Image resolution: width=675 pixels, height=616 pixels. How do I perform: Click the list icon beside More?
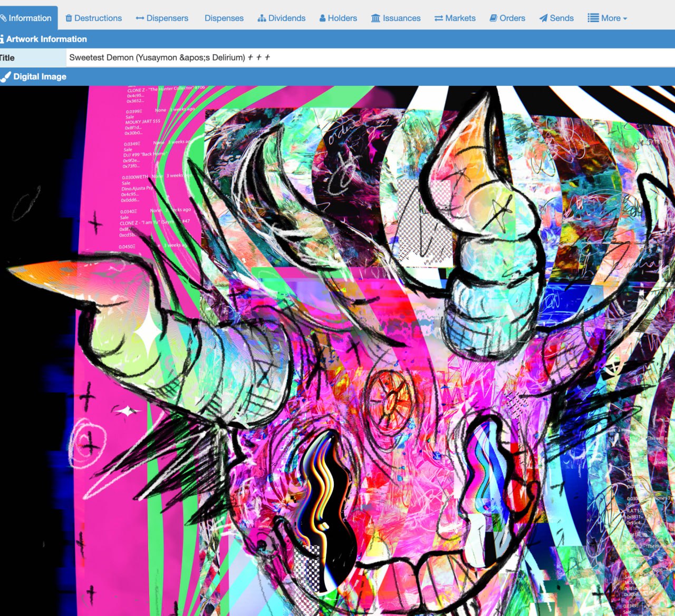click(x=593, y=18)
